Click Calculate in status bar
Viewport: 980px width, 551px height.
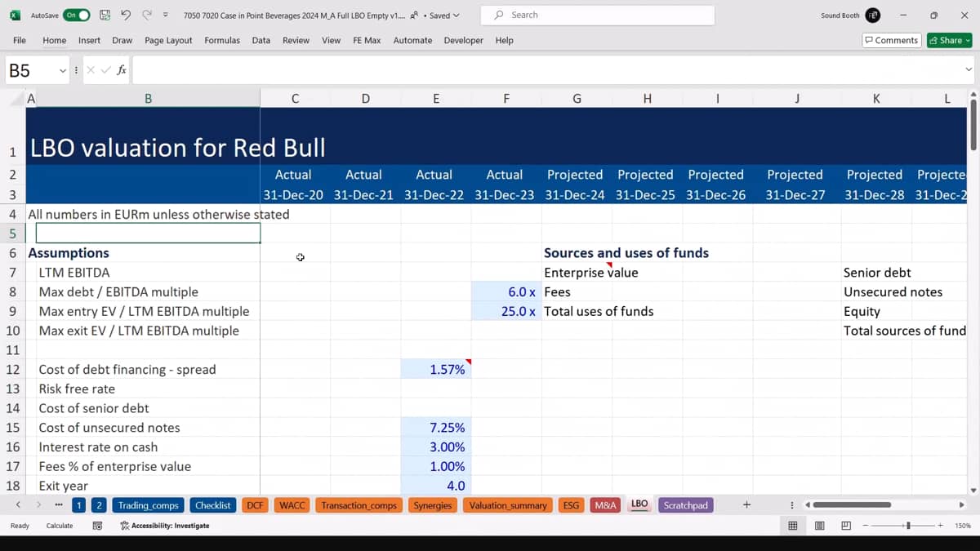point(60,526)
